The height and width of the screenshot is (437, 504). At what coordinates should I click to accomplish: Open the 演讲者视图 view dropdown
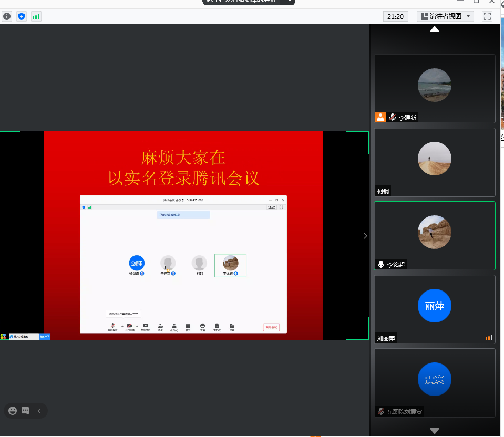click(x=445, y=16)
